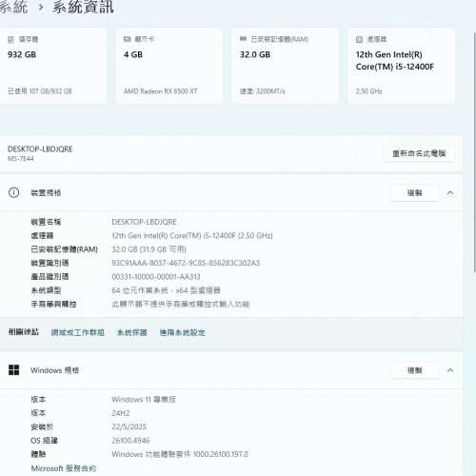This screenshot has width=476, height=476.
Task: Select device name value DESKTOP-LBDJQRE in specs
Action: (x=144, y=222)
